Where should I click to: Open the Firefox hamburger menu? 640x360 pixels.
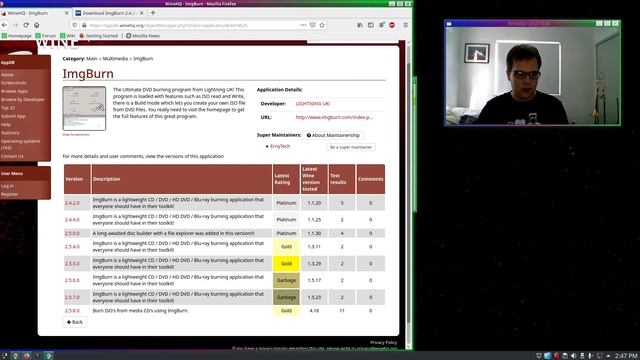click(x=405, y=25)
